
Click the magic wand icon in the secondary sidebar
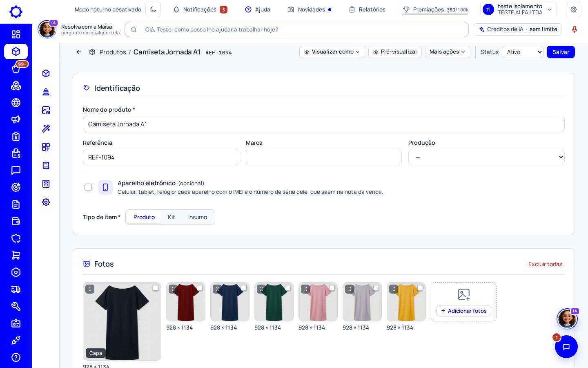click(x=46, y=128)
